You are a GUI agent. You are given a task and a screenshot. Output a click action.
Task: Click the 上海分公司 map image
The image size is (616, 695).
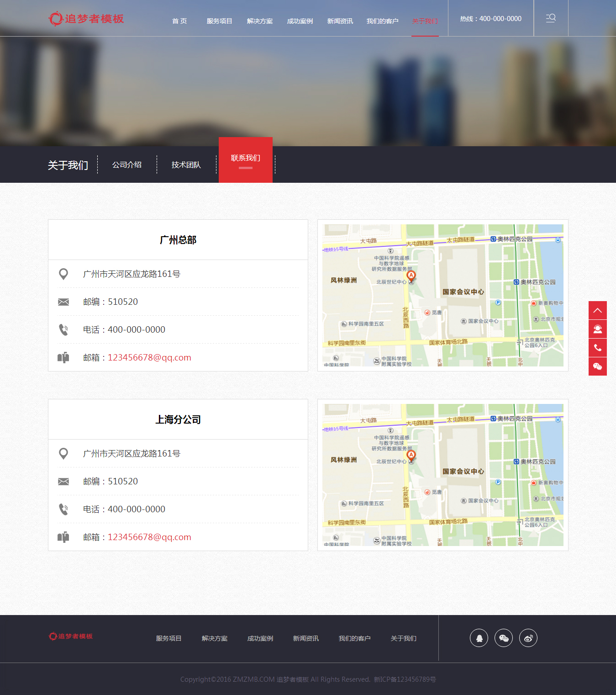pyautogui.click(x=442, y=475)
